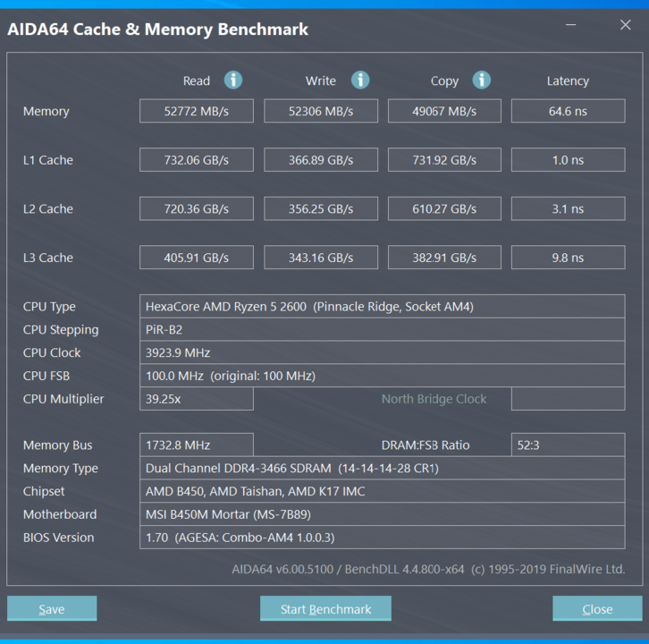Select L2 Cache Latency value 3.1 ns
649x644 pixels.
pyautogui.click(x=569, y=208)
